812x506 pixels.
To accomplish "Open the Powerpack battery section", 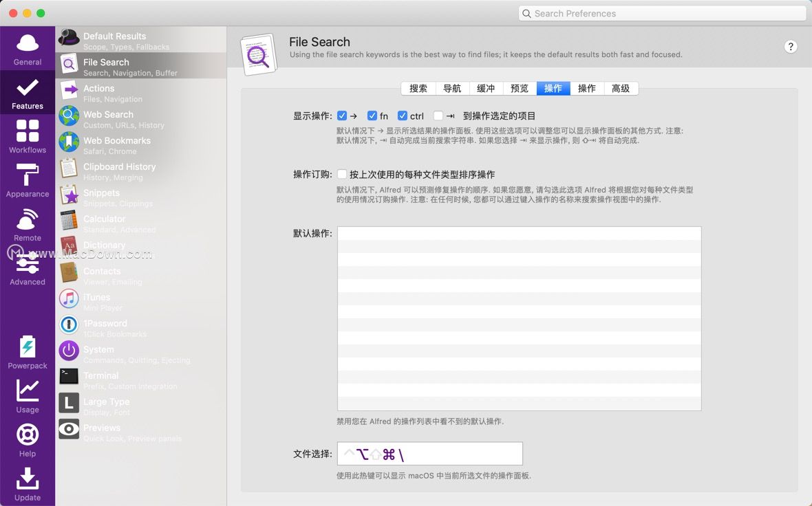I will [x=28, y=353].
